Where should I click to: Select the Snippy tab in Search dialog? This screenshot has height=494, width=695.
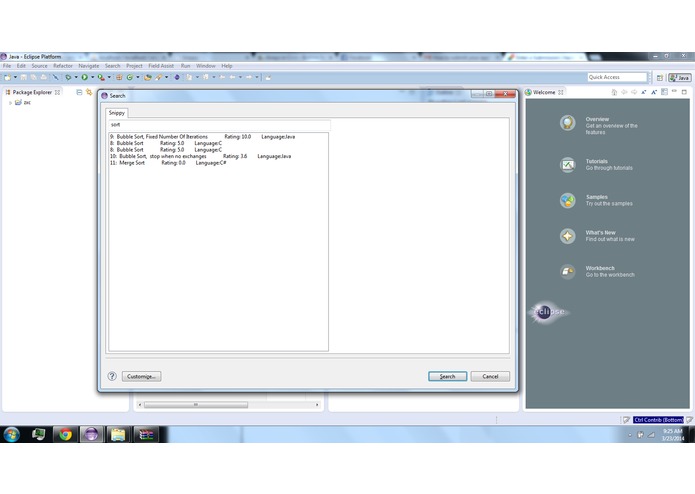coord(117,113)
